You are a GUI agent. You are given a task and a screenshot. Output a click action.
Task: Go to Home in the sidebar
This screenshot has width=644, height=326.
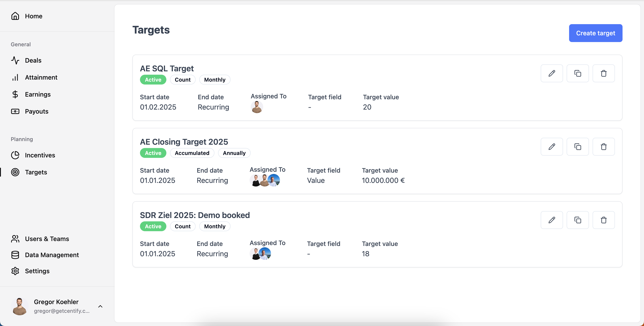pos(34,16)
